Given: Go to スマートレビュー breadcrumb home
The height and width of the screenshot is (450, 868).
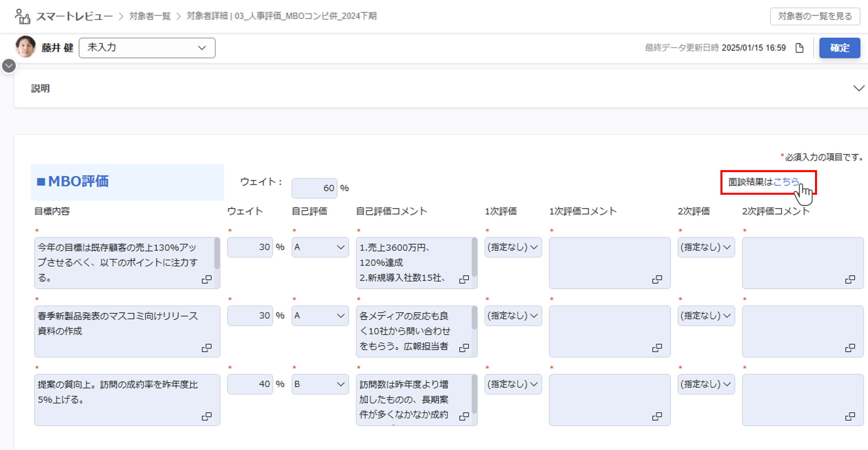Looking at the screenshot, I should click(74, 16).
